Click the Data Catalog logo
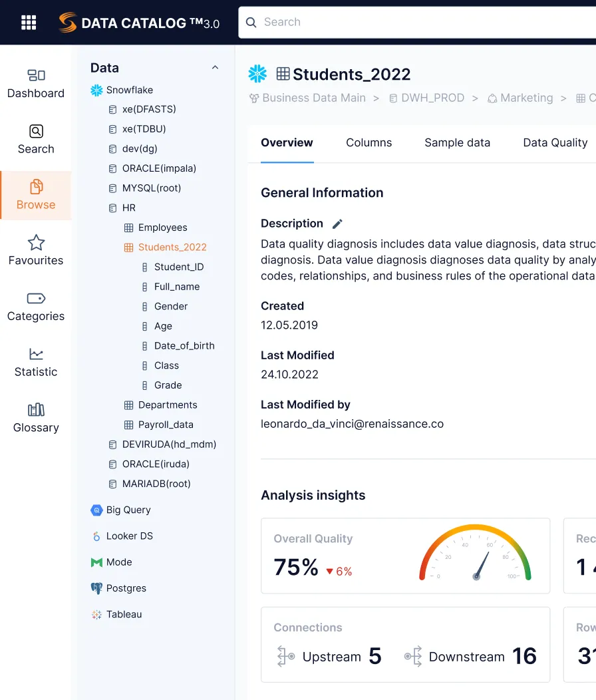 pyautogui.click(x=139, y=23)
